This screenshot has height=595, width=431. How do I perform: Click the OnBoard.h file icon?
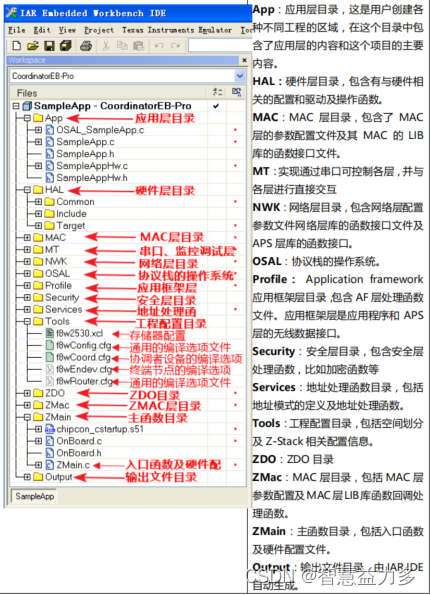[49, 453]
